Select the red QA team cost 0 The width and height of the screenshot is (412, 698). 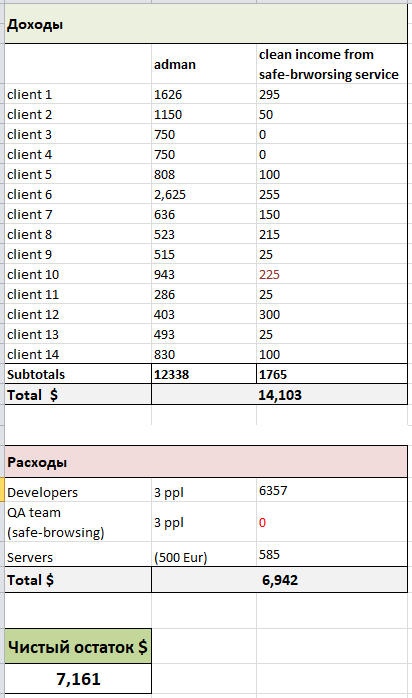coord(331,522)
